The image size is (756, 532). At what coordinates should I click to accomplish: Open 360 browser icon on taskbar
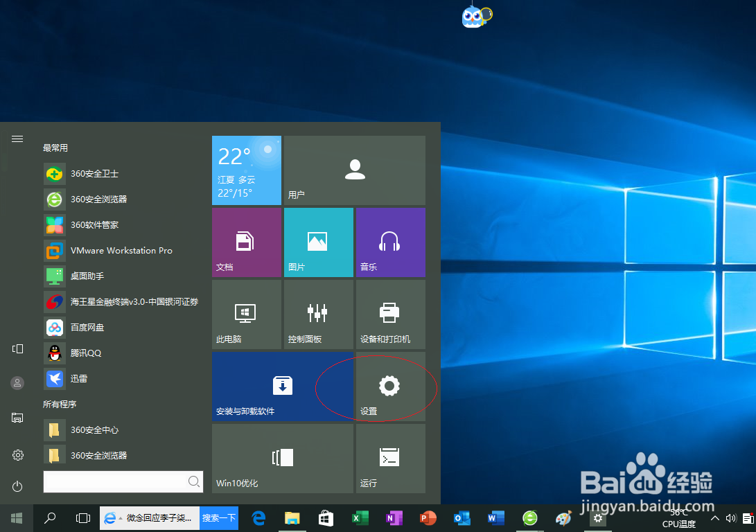click(530, 518)
